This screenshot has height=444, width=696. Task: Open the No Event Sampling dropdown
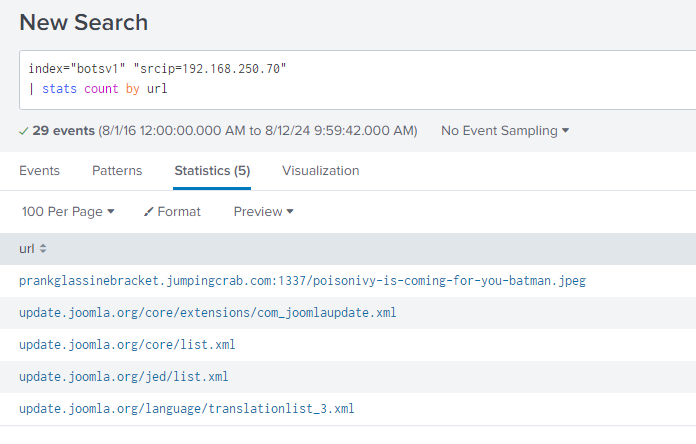pos(505,131)
